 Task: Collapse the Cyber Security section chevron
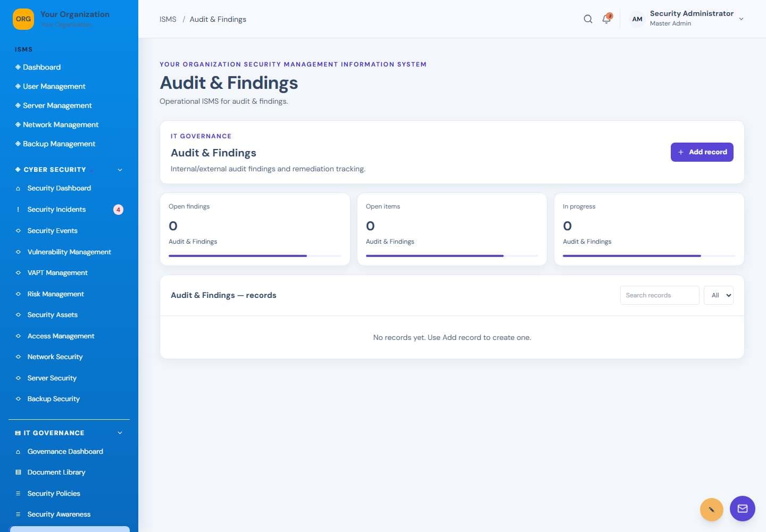[120, 170]
